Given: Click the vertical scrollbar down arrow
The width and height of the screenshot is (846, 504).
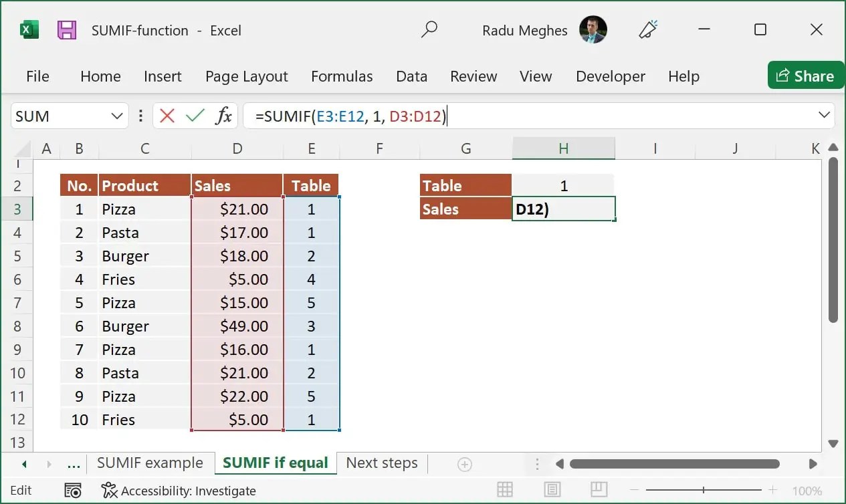Looking at the screenshot, I should pyautogui.click(x=833, y=443).
